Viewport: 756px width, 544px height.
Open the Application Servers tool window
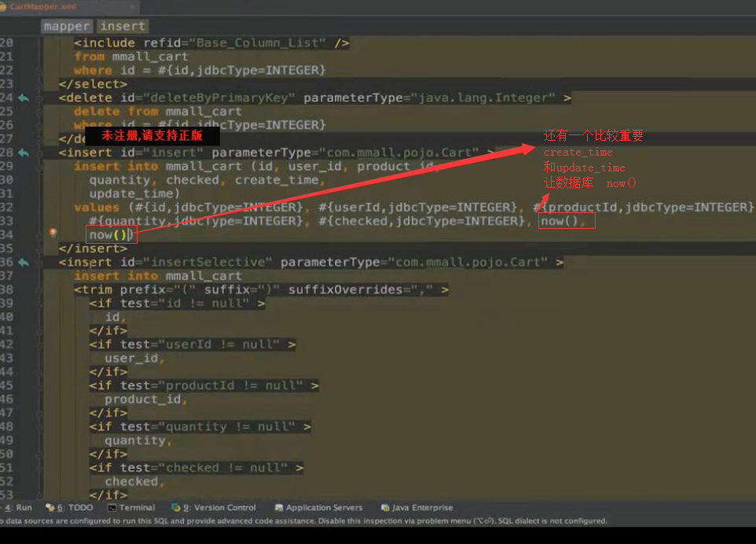[318, 507]
